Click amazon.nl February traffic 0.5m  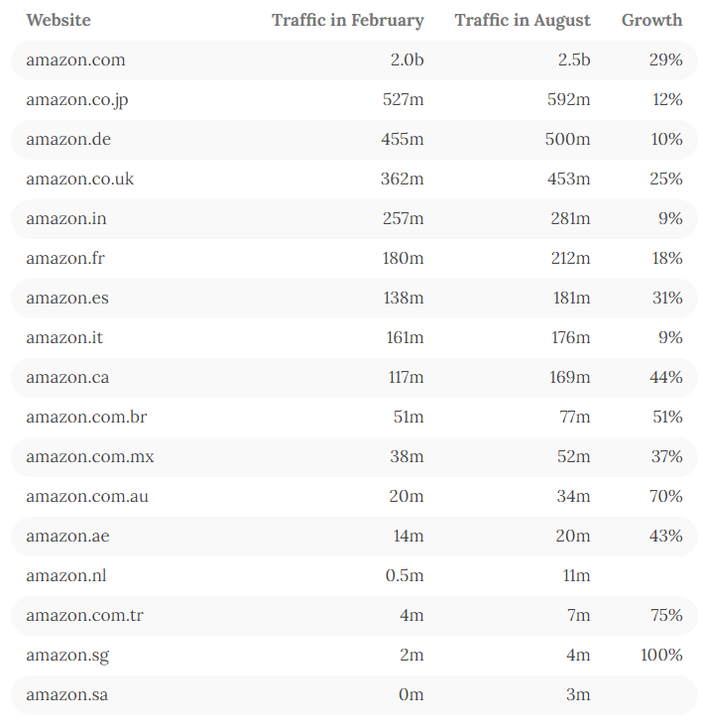405,575
